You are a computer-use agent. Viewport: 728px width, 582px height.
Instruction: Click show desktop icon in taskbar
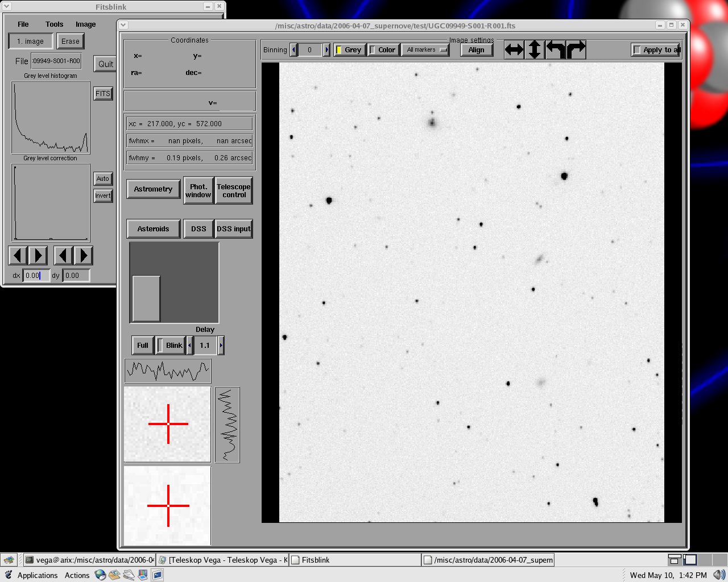pos(9,560)
